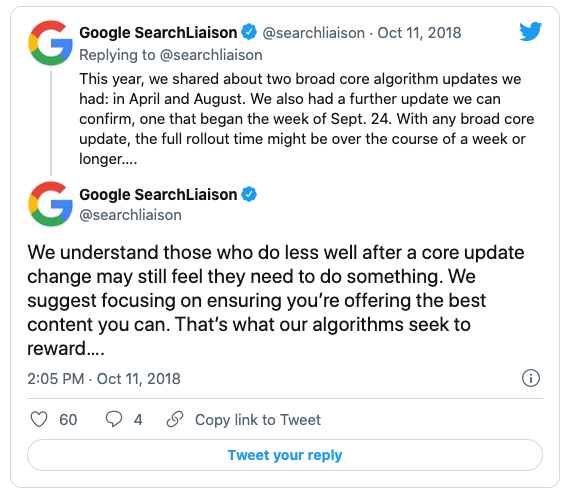
Task: Open replies via the speech bubble icon
Action: coord(114,420)
